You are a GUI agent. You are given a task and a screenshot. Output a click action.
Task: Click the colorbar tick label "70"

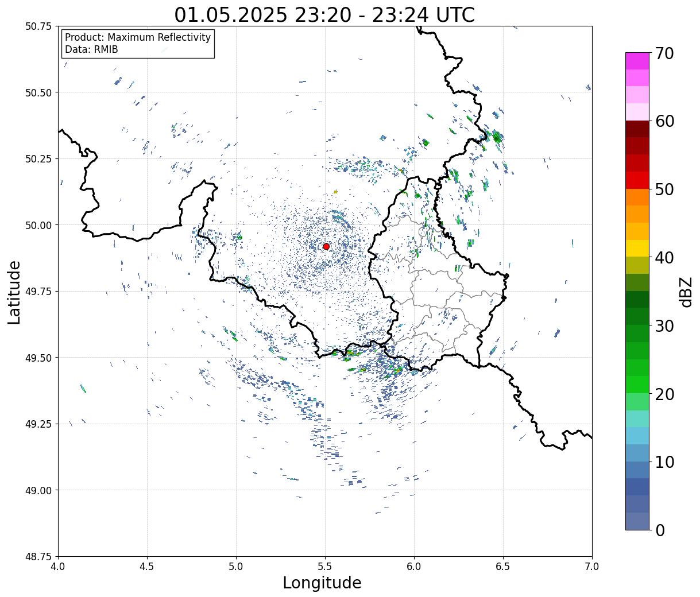click(664, 53)
